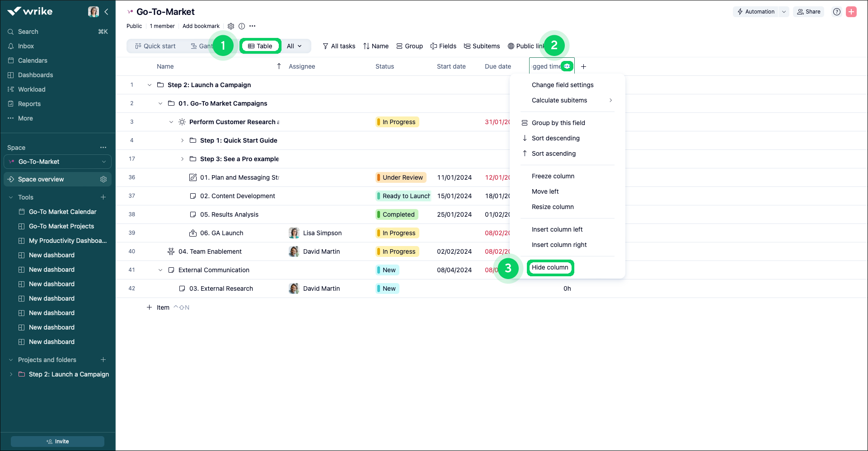Collapse the Tools section in sidebar
Viewport: 868px width, 451px height.
10,197
